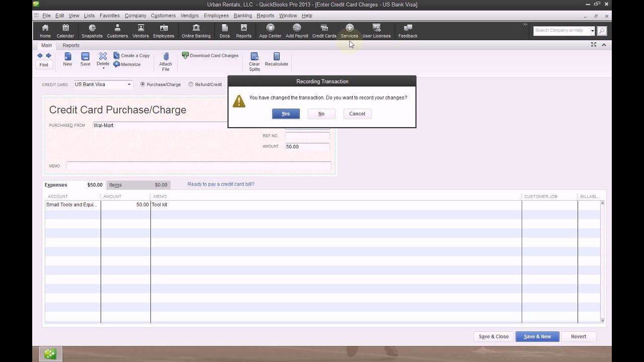Open the Credit Cards icon
Viewport: 644px width, 362px height.
pyautogui.click(x=324, y=31)
